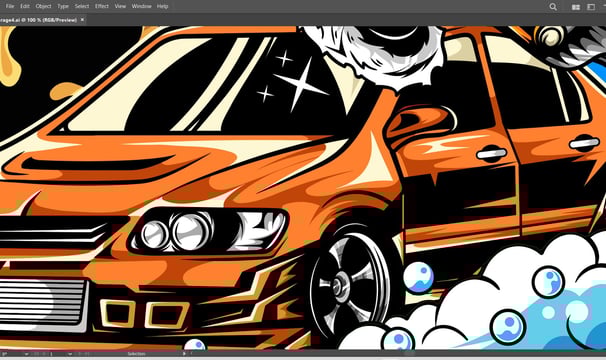Close the open .ai document tab
The width and height of the screenshot is (606, 360).
coord(82,19)
